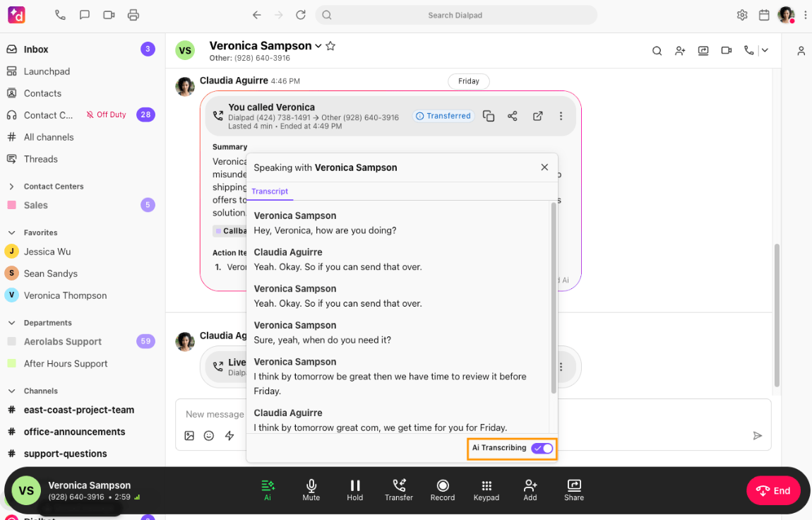The height and width of the screenshot is (520, 812).
Task: Toggle Ai Transcribing switch off
Action: coord(542,448)
